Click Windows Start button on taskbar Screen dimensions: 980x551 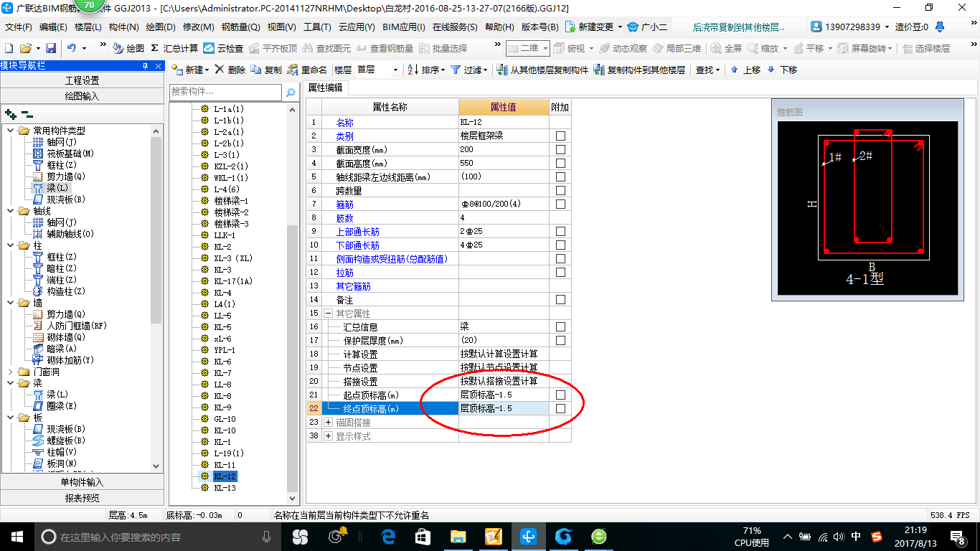[17, 537]
